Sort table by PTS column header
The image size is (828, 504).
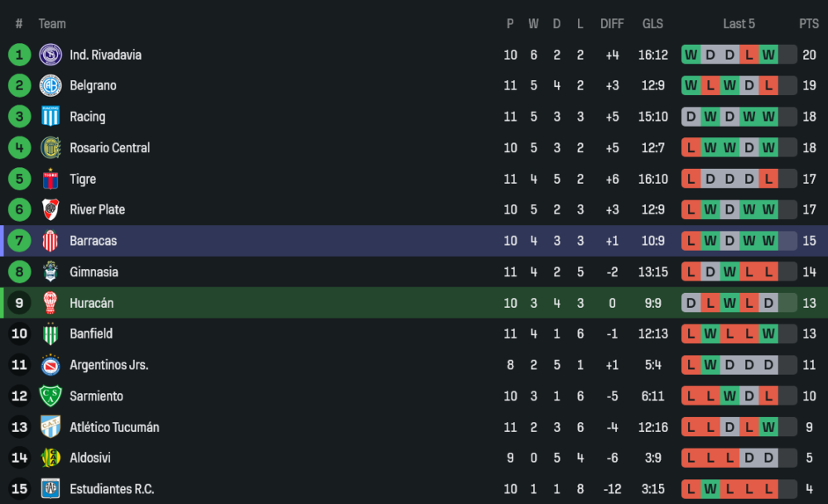(x=808, y=24)
